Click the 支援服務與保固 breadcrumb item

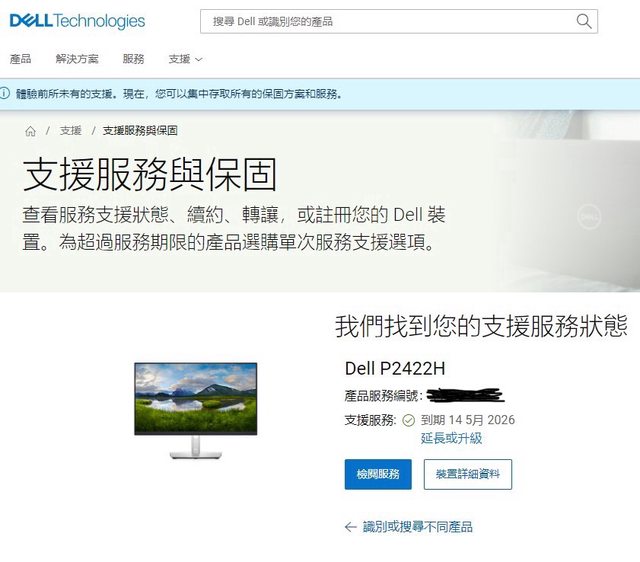[139, 131]
